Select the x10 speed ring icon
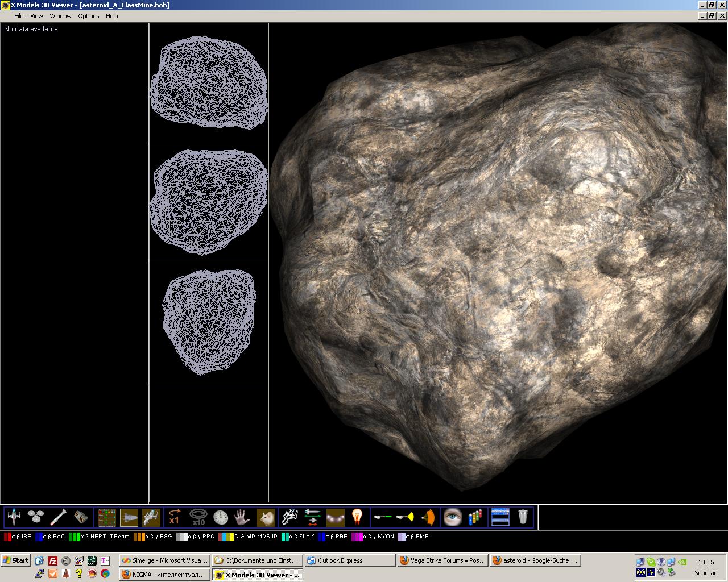The width and height of the screenshot is (728, 582). pos(197,517)
